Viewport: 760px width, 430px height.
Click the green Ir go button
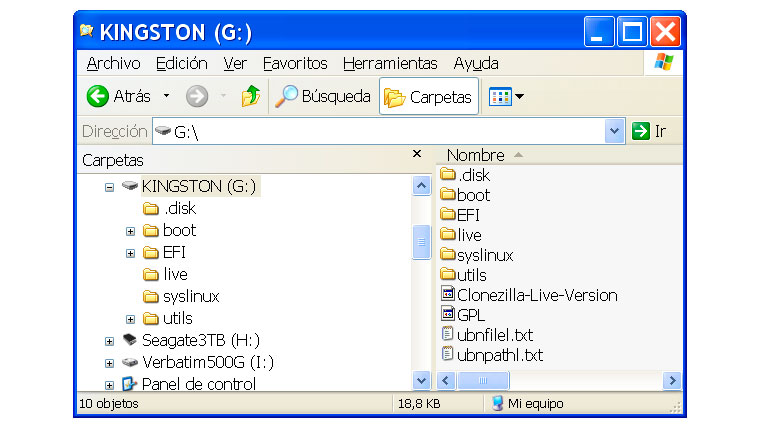(649, 131)
